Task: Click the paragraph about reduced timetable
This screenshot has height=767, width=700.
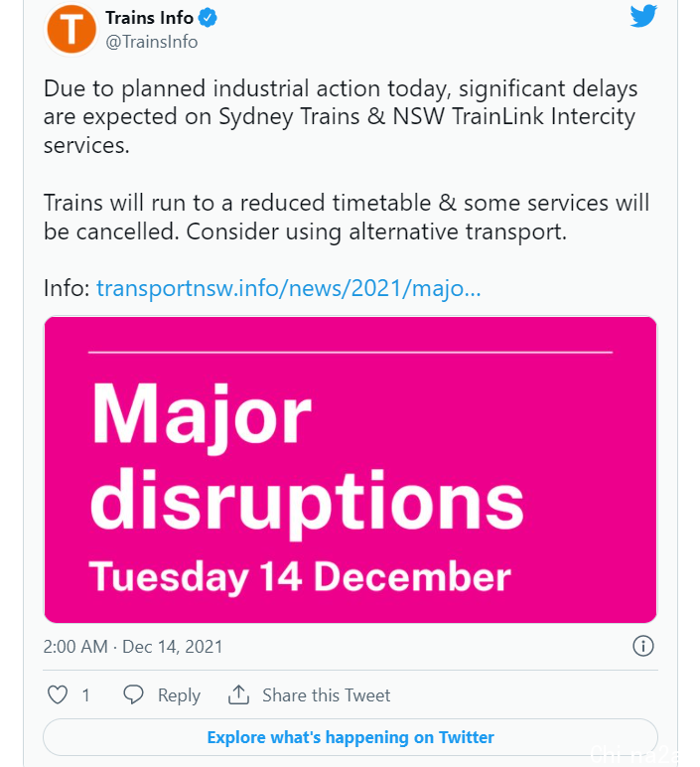Action: click(347, 217)
